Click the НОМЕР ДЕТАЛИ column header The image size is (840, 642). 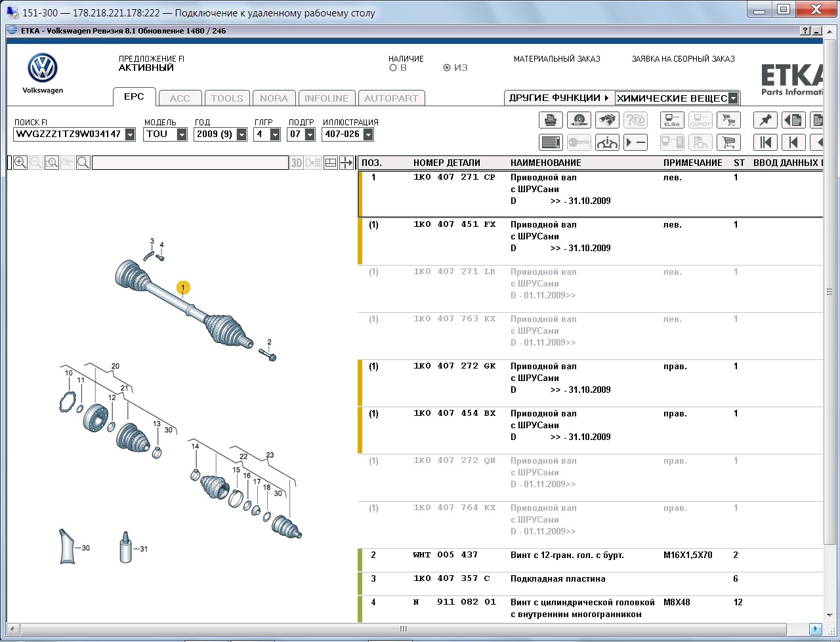[447, 163]
